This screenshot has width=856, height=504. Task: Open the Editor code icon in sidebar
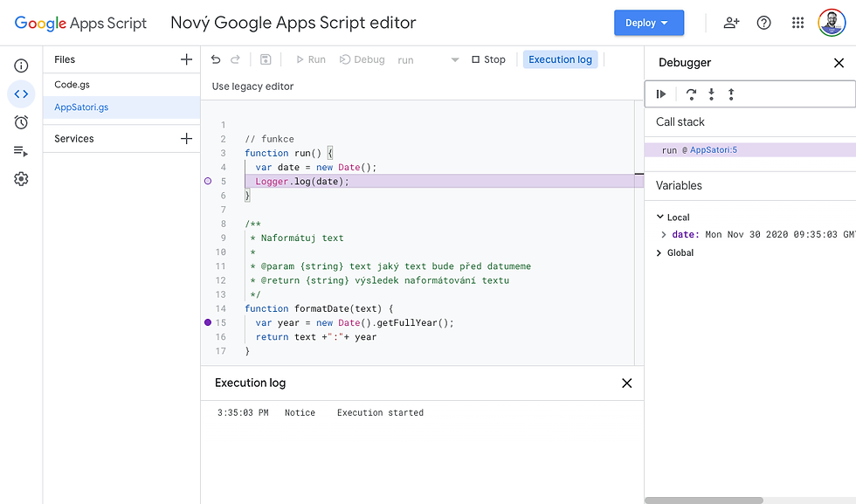(21, 94)
